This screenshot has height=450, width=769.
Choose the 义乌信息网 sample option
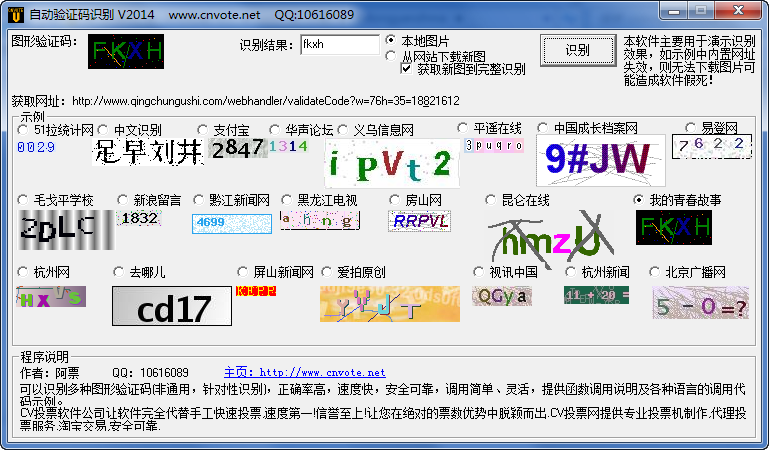click(342, 129)
